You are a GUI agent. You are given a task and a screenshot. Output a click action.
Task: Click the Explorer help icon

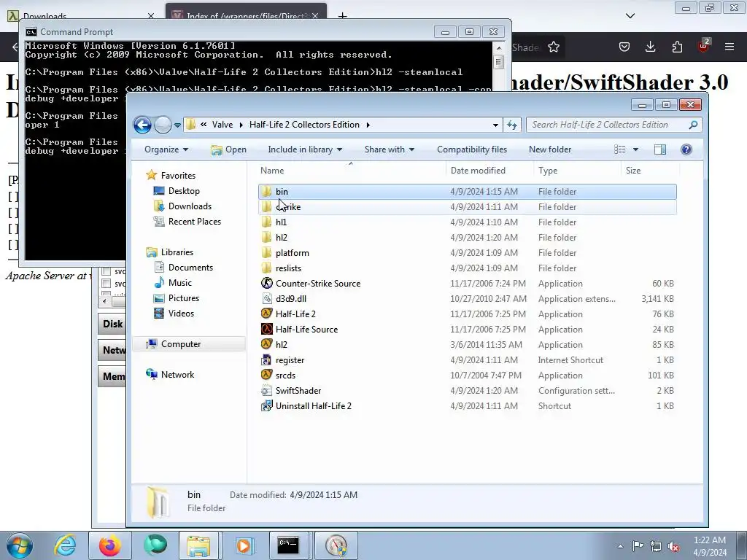click(x=686, y=149)
